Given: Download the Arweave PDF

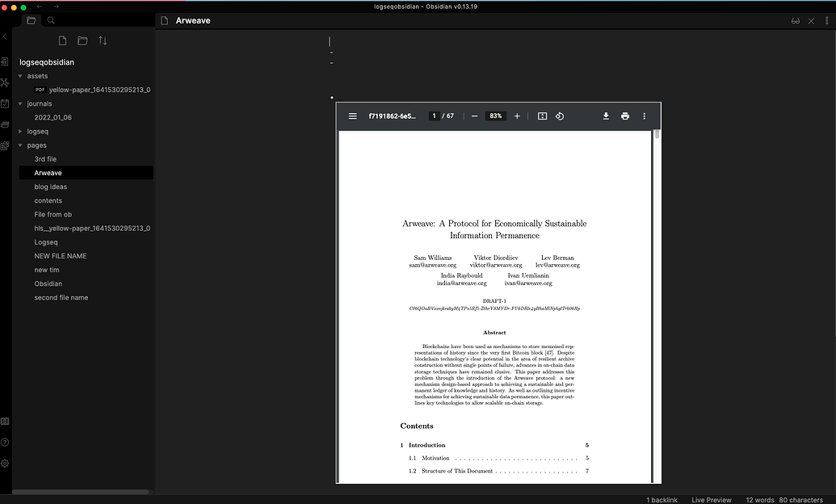Looking at the screenshot, I should [606, 115].
